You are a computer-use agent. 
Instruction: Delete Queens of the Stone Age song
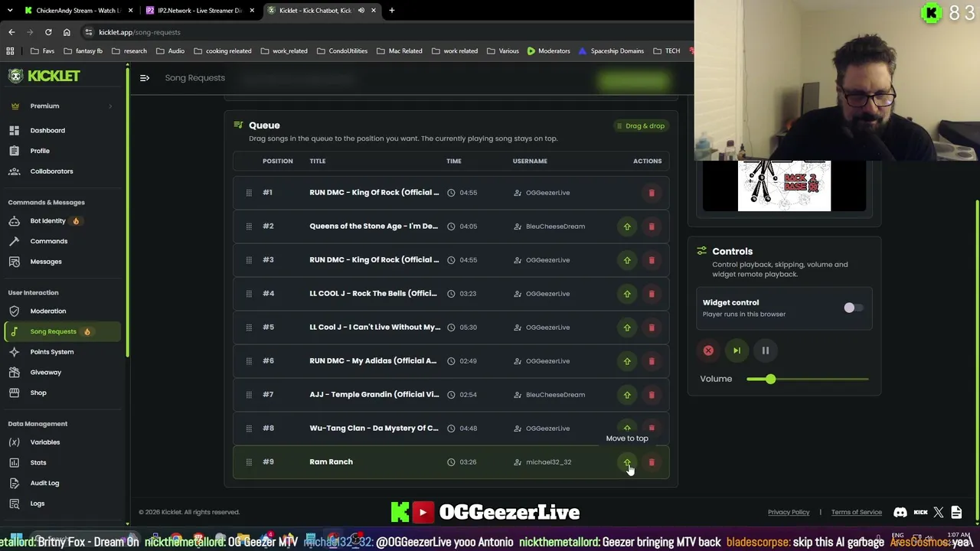[652, 227]
